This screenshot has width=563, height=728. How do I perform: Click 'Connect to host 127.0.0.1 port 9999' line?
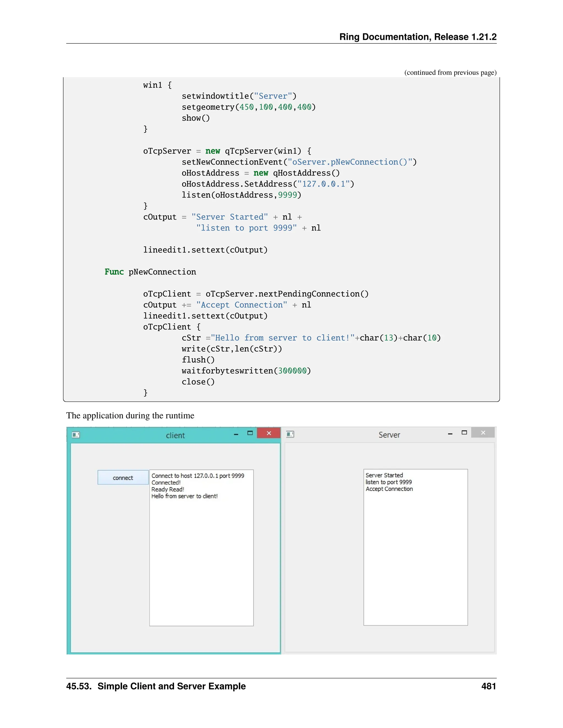[198, 476]
